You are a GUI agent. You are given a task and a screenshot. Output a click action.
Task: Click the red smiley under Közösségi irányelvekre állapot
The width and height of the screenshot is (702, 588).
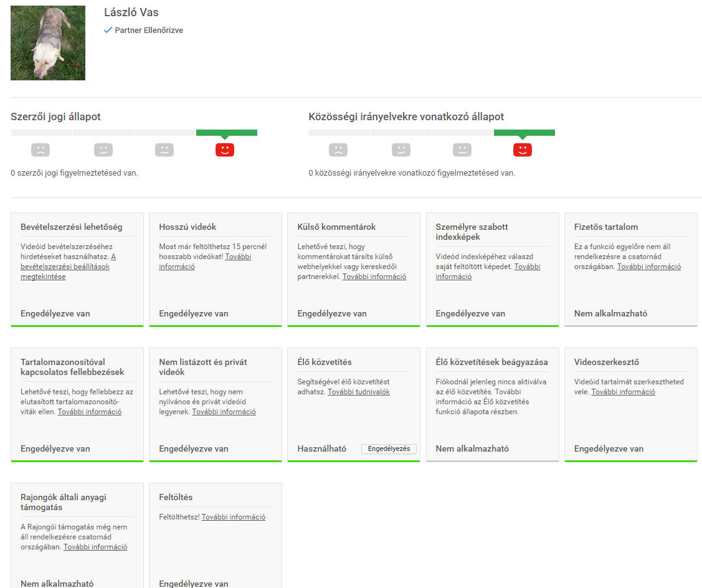pyautogui.click(x=523, y=149)
